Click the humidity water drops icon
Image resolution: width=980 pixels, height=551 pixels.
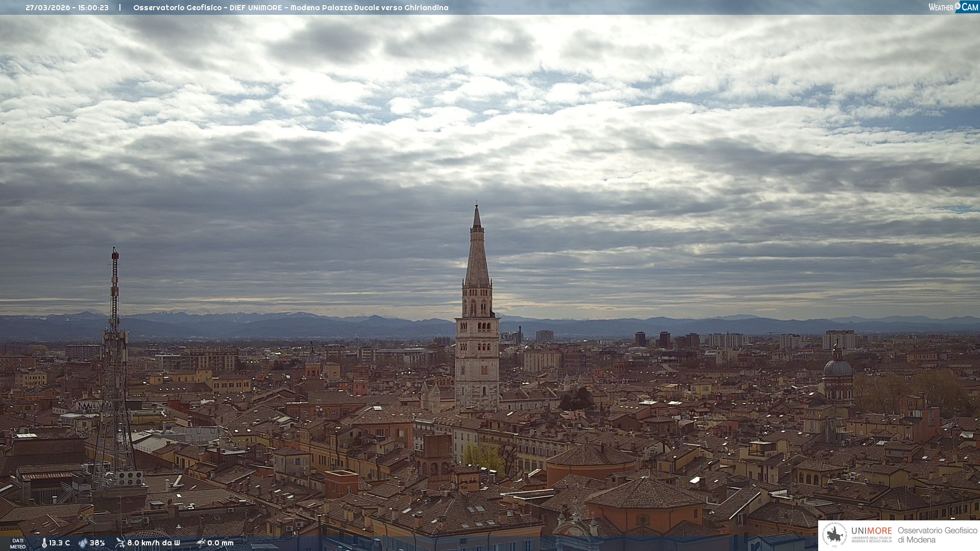pos(83,543)
